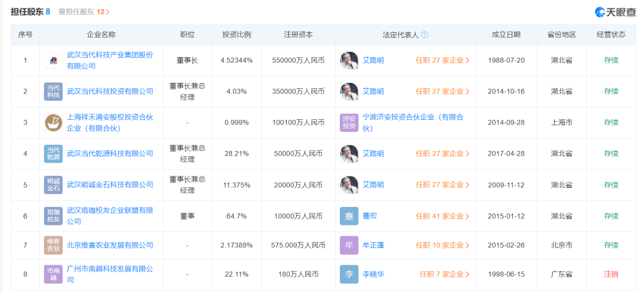Click 明诚金石 logo badge
This screenshot has height=294, width=644.
coord(53,185)
